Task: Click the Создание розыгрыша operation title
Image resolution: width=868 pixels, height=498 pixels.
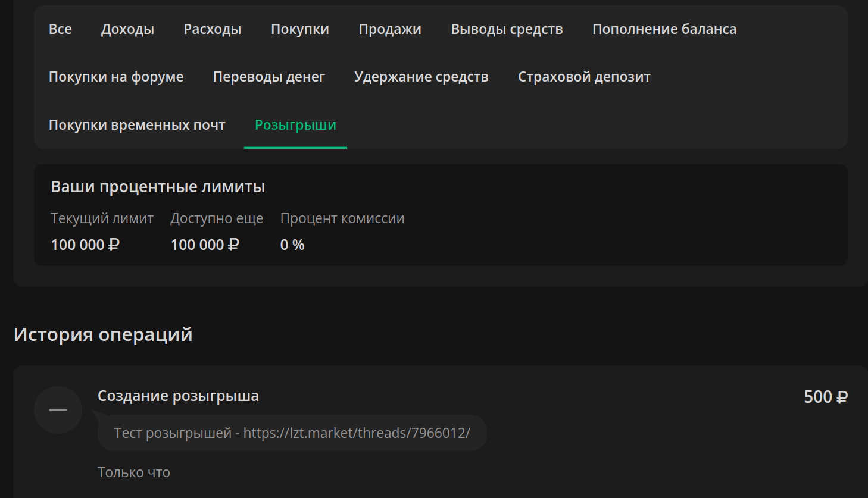Action: pos(178,396)
